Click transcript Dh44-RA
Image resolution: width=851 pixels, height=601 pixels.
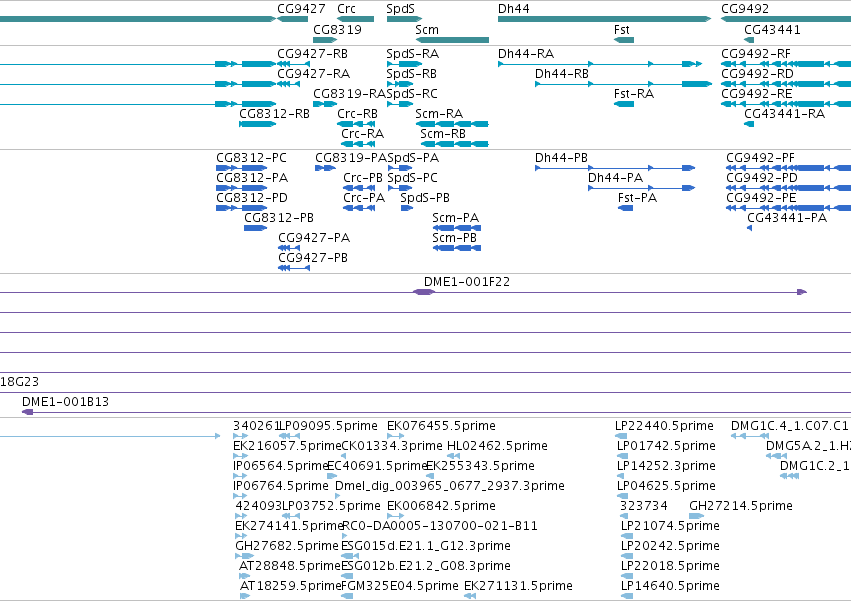point(600,64)
